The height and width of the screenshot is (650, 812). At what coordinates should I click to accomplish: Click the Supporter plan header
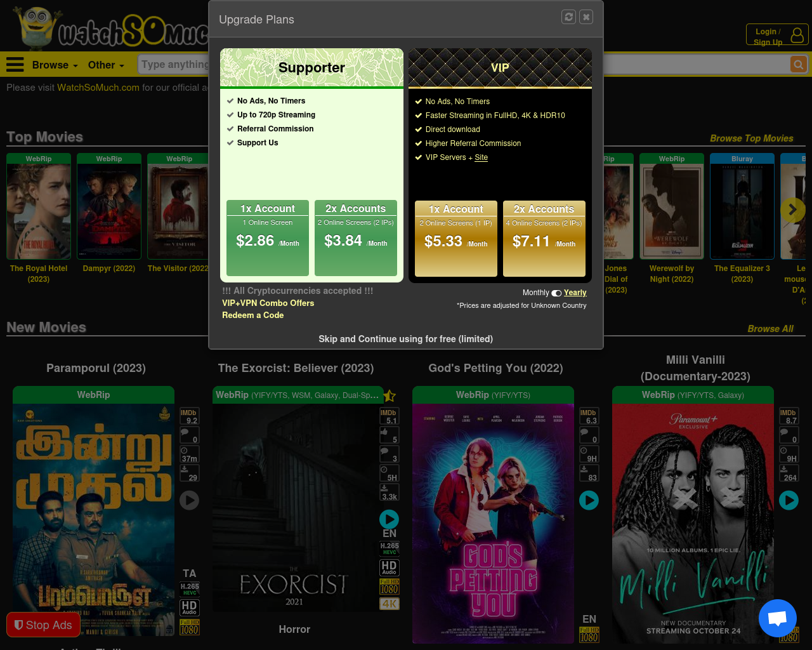coord(312,67)
